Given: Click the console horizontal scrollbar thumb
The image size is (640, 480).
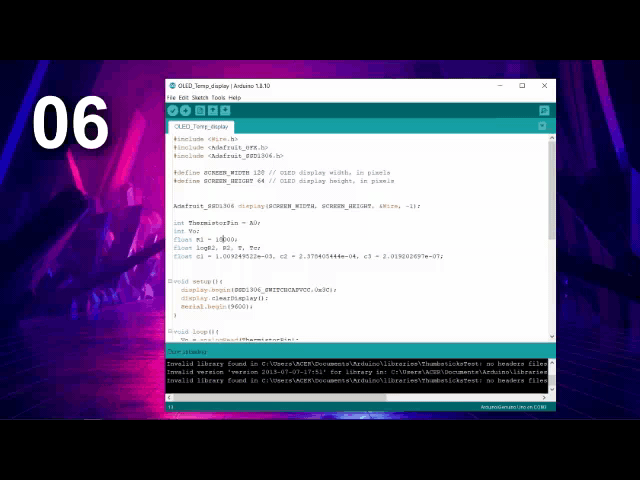Looking at the screenshot, I should click(x=280, y=397).
